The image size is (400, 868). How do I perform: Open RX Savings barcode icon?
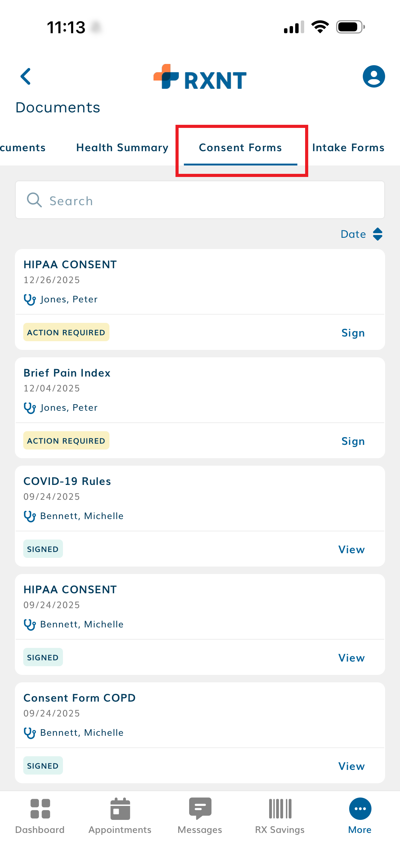(x=280, y=816)
